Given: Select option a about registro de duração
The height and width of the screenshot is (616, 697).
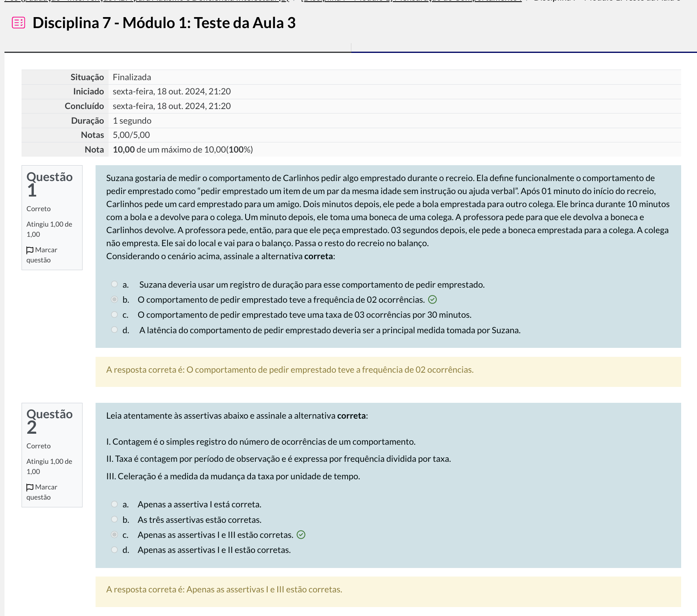Looking at the screenshot, I should tap(114, 284).
